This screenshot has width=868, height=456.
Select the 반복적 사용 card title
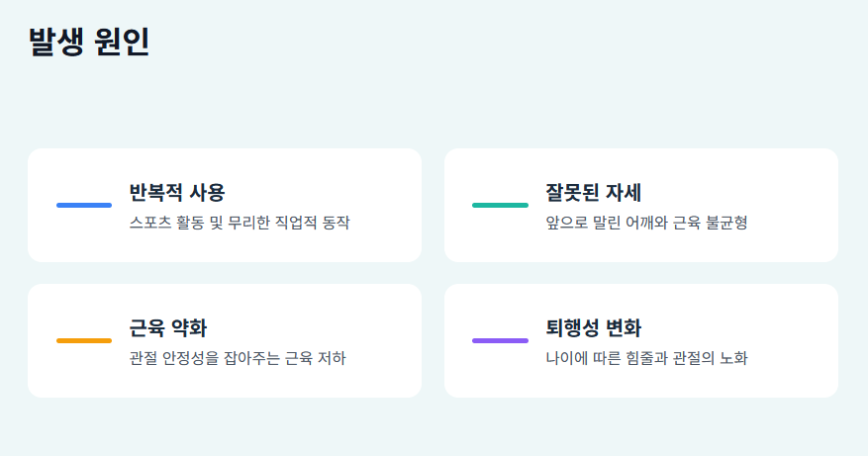177,193
